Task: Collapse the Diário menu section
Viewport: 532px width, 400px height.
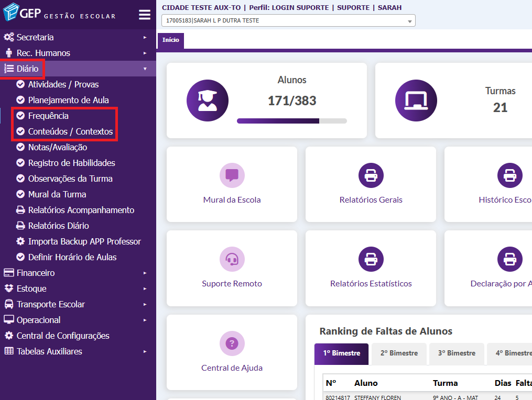Action: click(27, 69)
